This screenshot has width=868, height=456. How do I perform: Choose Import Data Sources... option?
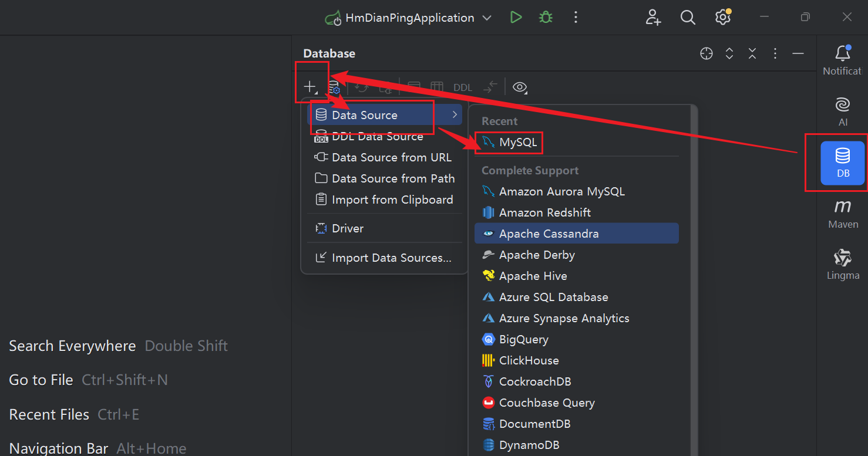385,258
